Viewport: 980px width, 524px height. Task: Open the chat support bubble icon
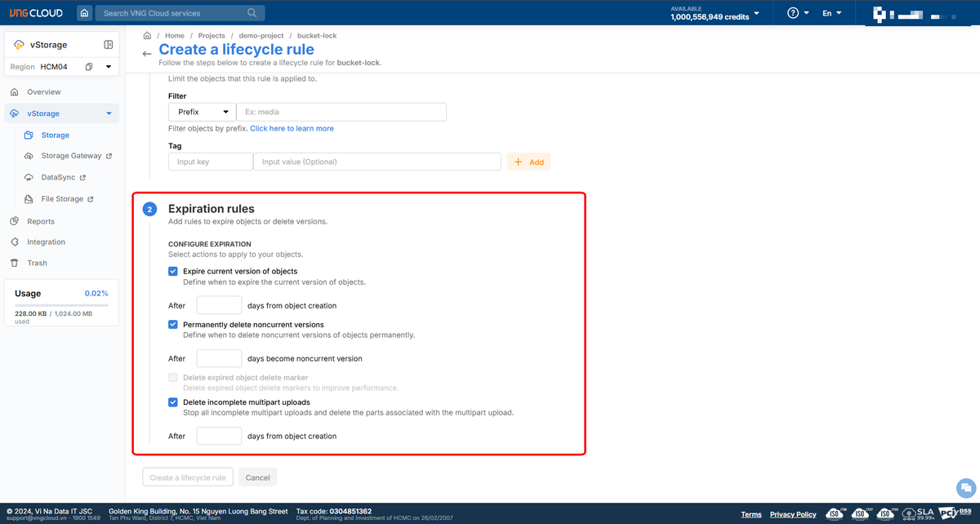pyautogui.click(x=965, y=487)
